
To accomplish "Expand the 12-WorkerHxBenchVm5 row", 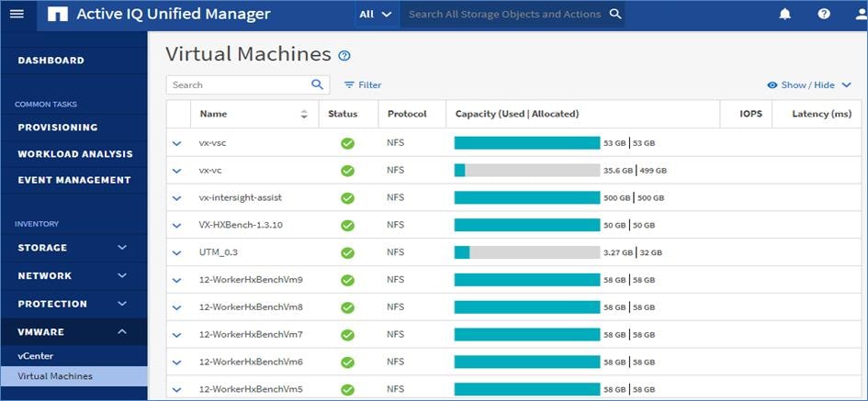I will coord(176,390).
